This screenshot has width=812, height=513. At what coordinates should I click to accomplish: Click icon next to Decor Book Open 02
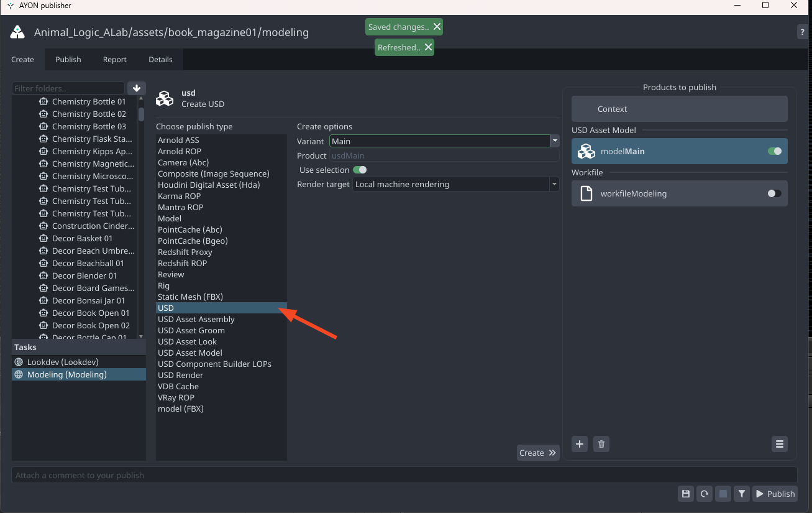(43, 325)
